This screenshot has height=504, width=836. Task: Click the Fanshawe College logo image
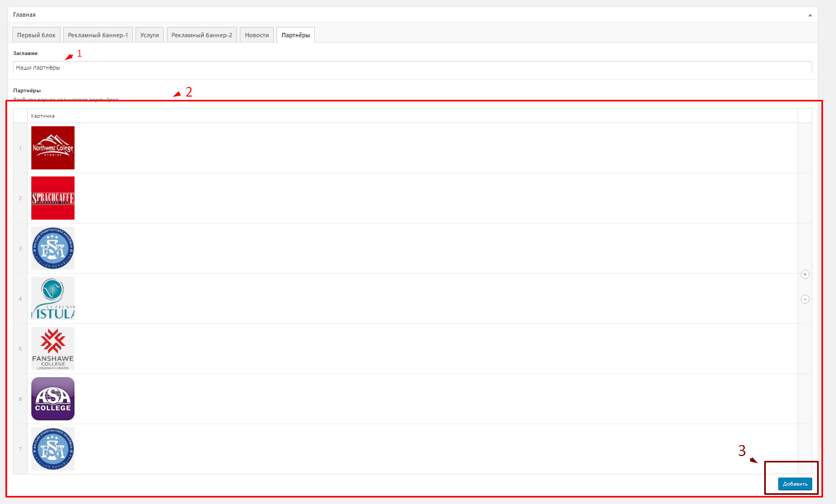53,349
